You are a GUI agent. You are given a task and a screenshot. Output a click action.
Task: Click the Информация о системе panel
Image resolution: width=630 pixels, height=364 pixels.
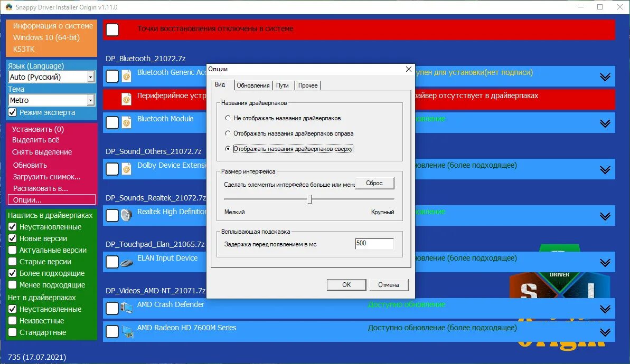(x=51, y=38)
